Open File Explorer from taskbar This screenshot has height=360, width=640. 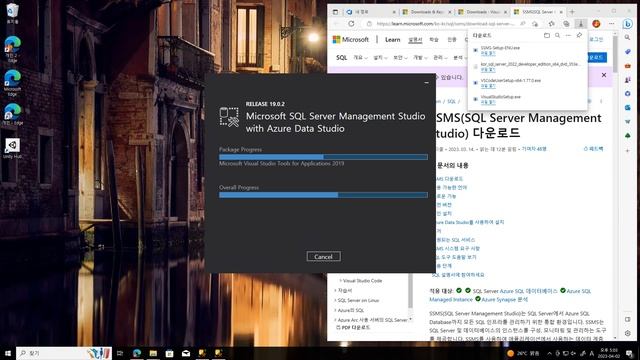click(153, 353)
